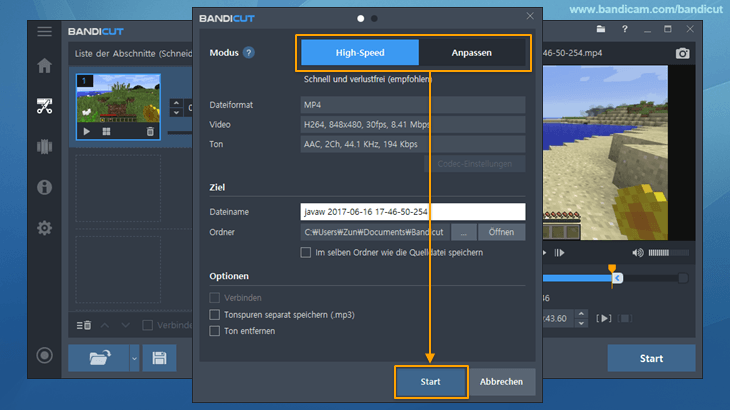Image resolution: width=730 pixels, height=410 pixels.
Task: Delete segment 1 using the trash icon
Action: tap(150, 131)
